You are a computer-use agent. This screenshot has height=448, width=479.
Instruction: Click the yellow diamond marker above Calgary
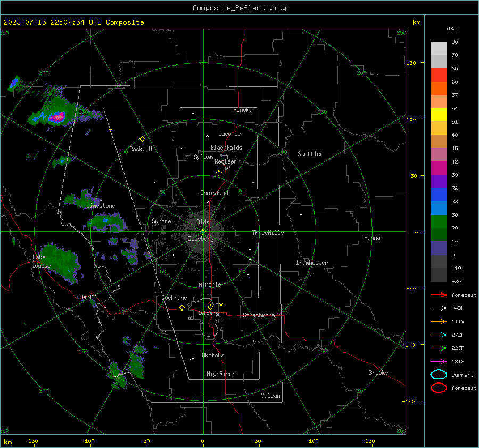pyautogui.click(x=210, y=307)
